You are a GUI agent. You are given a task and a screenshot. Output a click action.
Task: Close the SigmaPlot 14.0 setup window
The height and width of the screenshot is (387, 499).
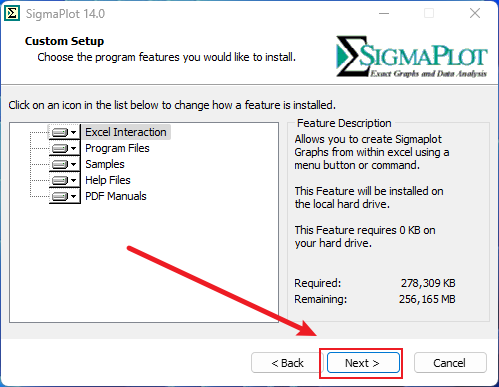tap(475, 14)
